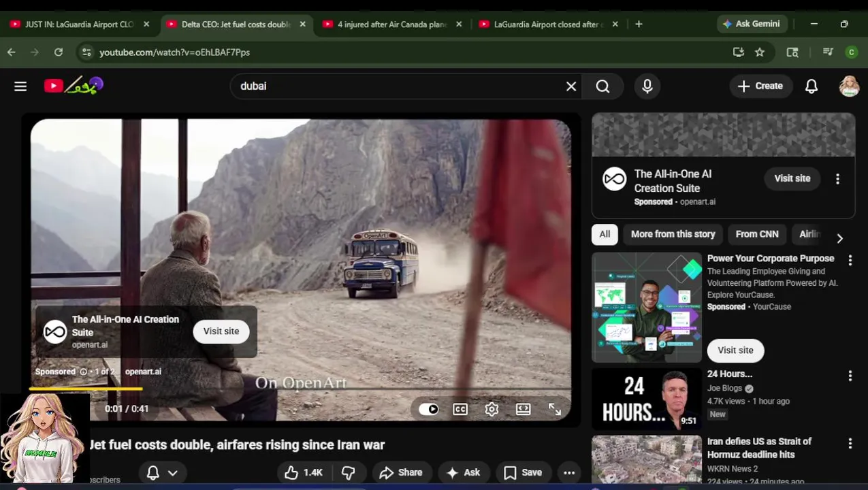The height and width of the screenshot is (490, 868).
Task: Select the 'All' filter chip
Action: [605, 234]
